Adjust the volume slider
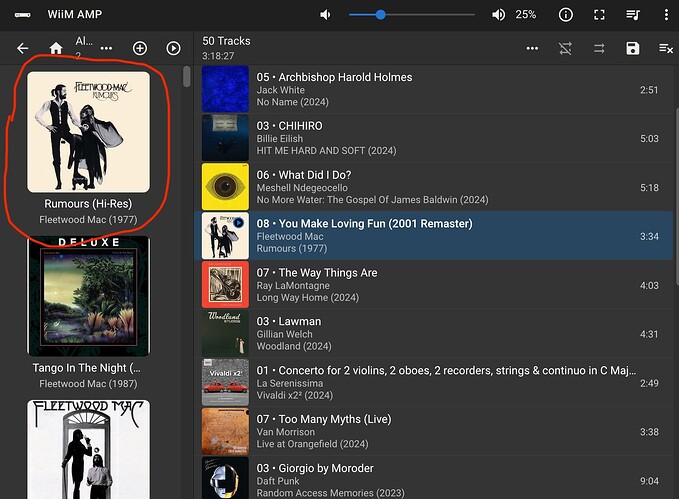The width and height of the screenshot is (679, 499). tap(411, 15)
